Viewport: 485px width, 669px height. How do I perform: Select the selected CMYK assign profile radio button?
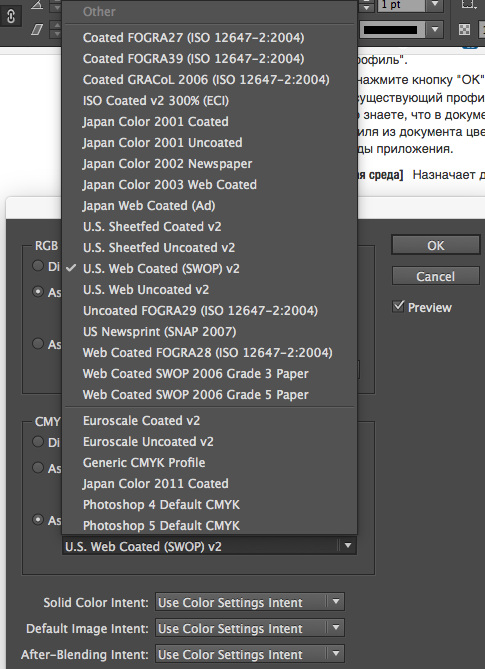(38, 520)
